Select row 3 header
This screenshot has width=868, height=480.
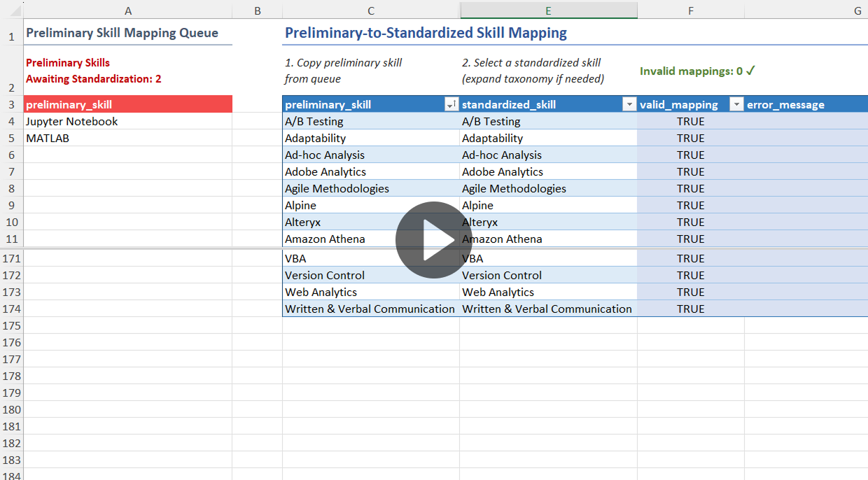tap(12, 104)
